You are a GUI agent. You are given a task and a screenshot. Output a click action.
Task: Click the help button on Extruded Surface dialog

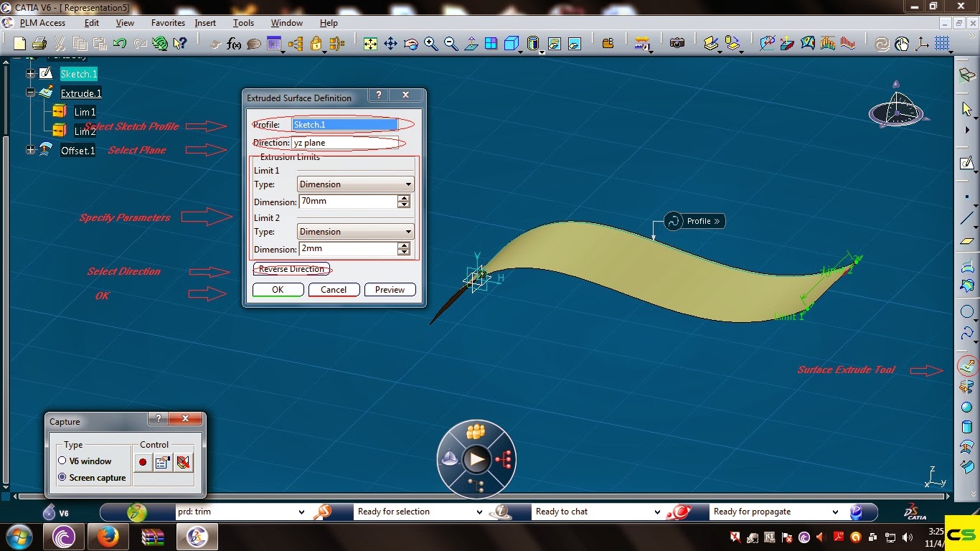point(378,95)
